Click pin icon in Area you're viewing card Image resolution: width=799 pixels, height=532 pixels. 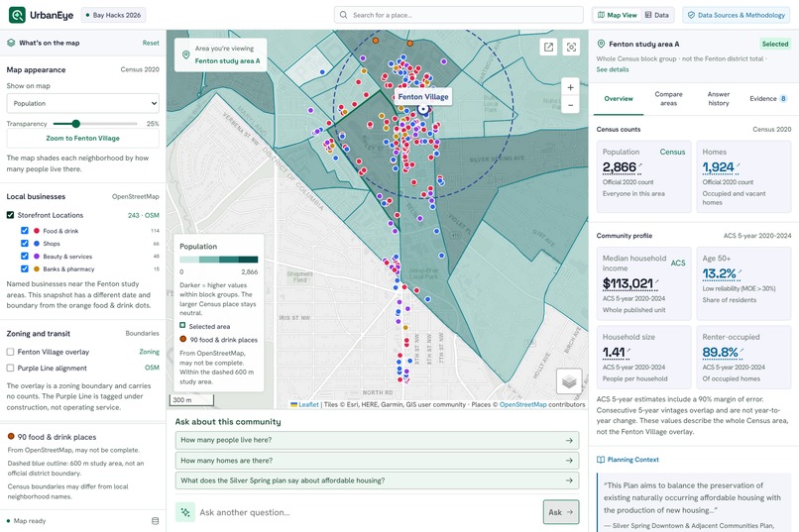pos(185,54)
